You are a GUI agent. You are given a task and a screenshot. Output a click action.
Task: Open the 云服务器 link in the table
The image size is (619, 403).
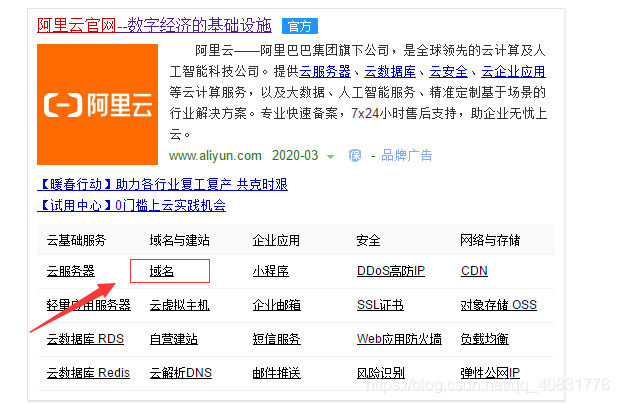71,271
